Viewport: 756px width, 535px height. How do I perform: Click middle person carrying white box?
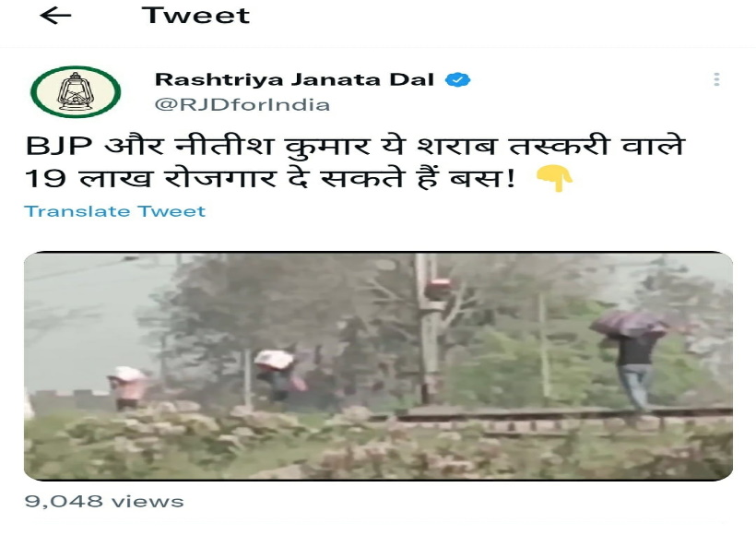pyautogui.click(x=278, y=374)
